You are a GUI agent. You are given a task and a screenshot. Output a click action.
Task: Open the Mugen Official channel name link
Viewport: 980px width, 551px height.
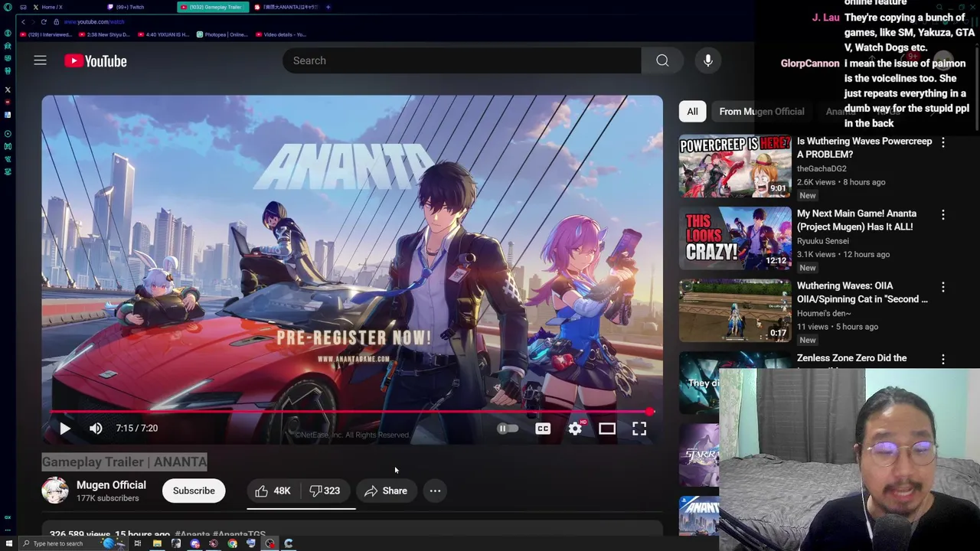point(111,484)
